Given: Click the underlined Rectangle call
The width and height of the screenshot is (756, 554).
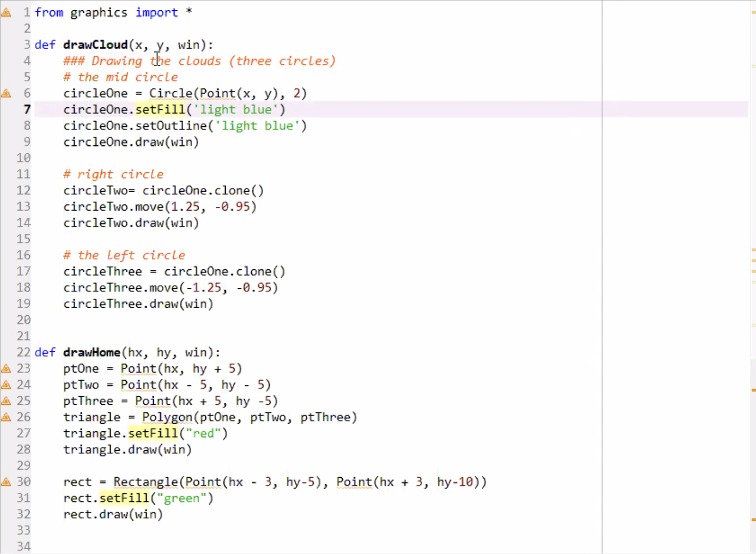Looking at the screenshot, I should [146, 482].
